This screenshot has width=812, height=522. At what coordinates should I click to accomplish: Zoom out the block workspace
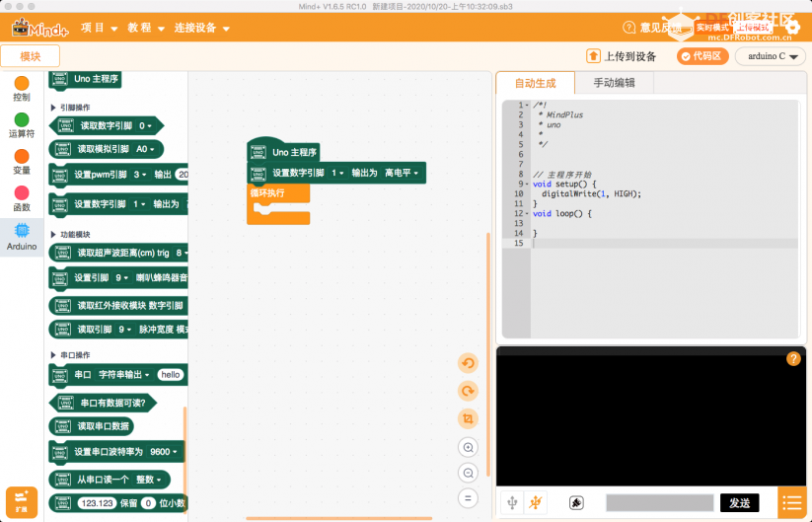pyautogui.click(x=468, y=473)
